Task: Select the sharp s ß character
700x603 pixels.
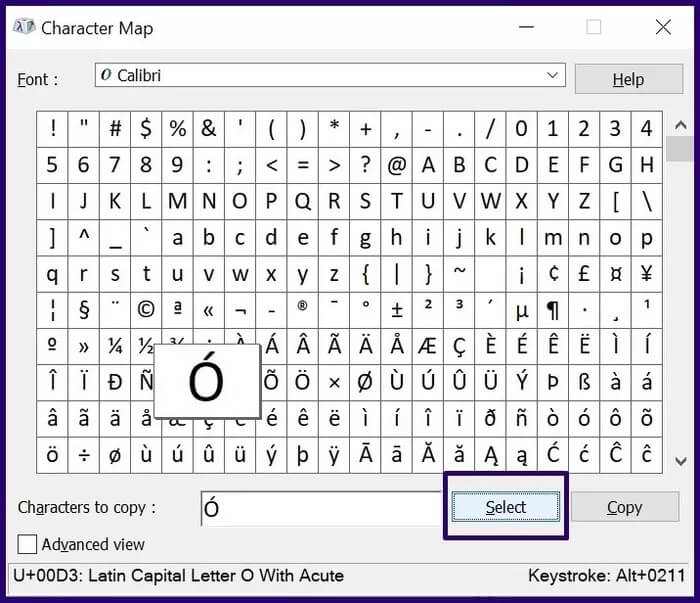Action: click(x=584, y=382)
